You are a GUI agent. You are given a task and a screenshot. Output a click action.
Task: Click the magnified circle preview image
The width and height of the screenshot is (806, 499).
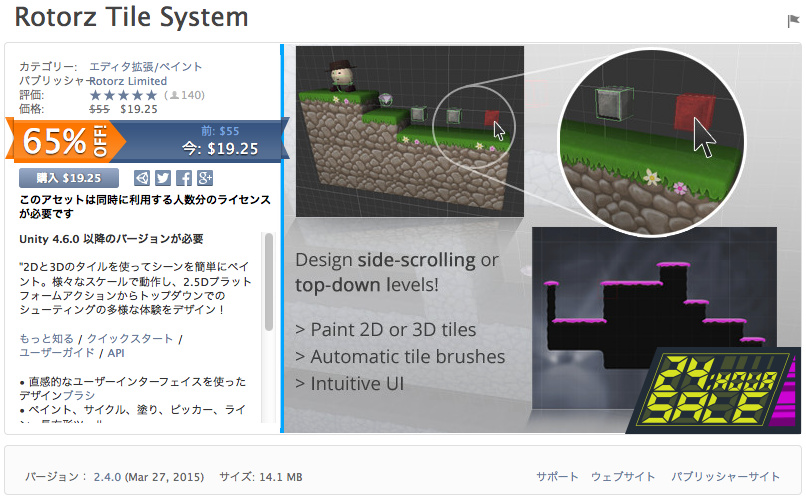tap(652, 142)
